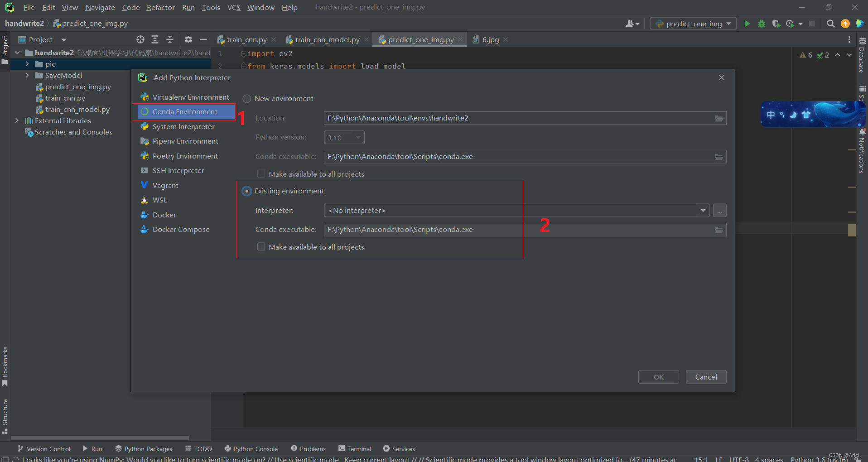Open the Notifications tool window
868x462 pixels.
pyautogui.click(x=862, y=151)
